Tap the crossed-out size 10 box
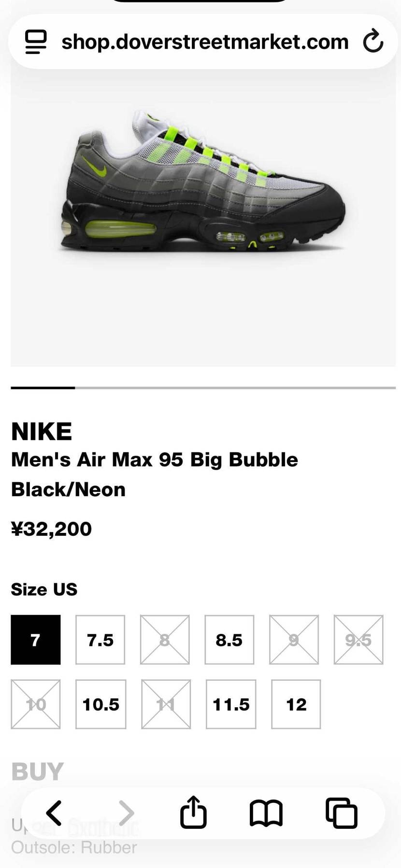The width and height of the screenshot is (401, 868). [x=36, y=704]
